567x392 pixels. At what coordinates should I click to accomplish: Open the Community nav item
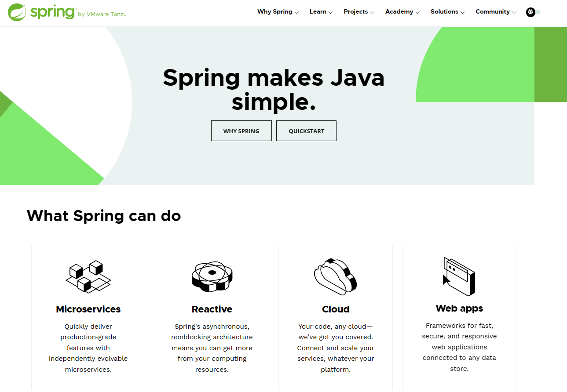(x=493, y=12)
